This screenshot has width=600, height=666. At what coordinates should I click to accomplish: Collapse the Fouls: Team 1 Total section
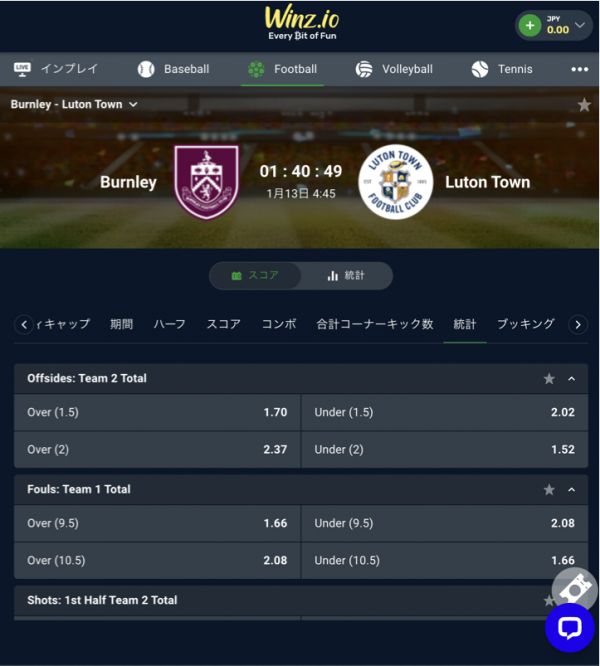572,490
